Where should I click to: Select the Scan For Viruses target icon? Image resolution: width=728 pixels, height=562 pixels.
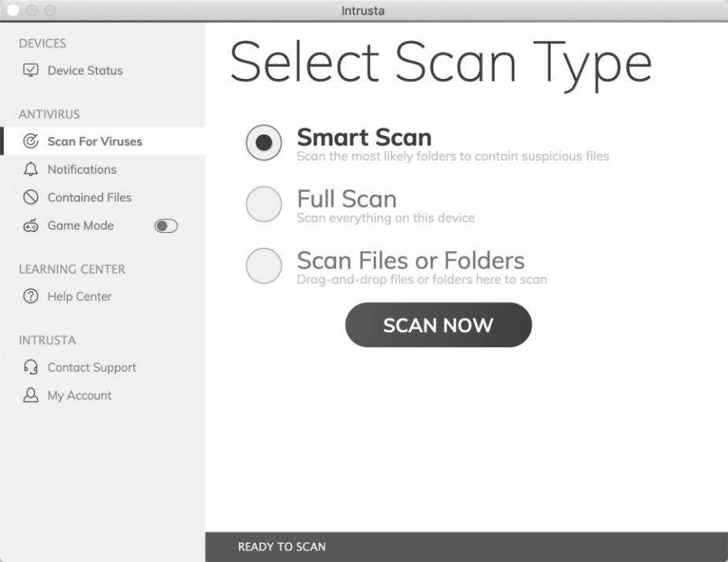click(30, 140)
